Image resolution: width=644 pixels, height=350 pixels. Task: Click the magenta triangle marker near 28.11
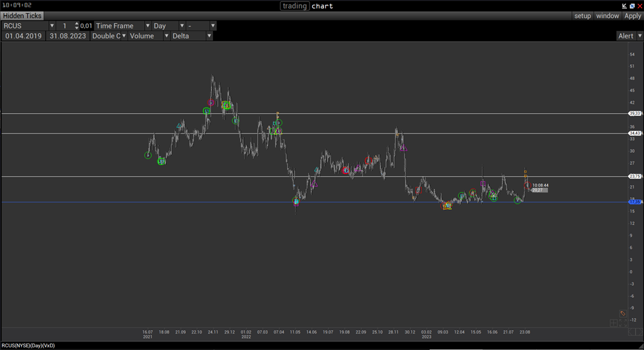point(404,148)
